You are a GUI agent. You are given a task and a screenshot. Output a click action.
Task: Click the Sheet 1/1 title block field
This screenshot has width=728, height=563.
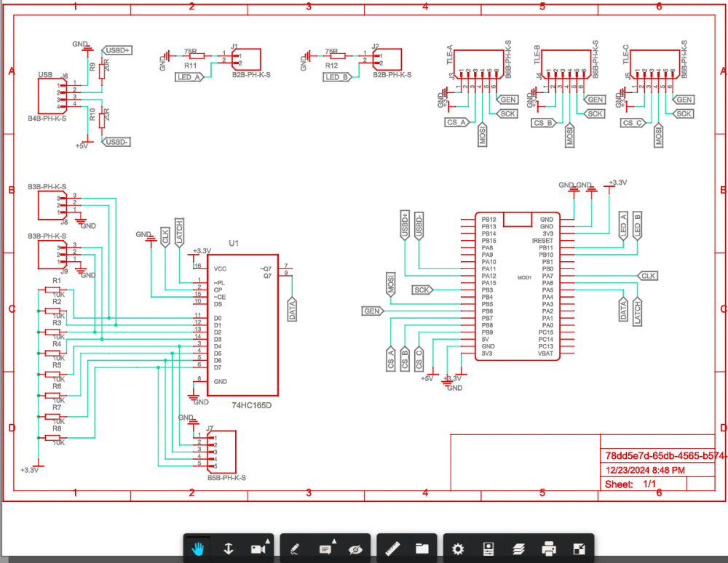(630, 484)
